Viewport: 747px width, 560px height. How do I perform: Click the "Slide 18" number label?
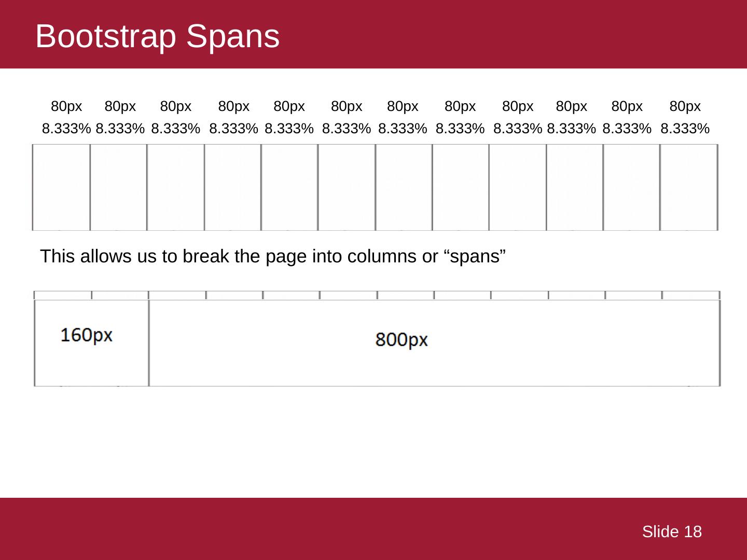671,531
